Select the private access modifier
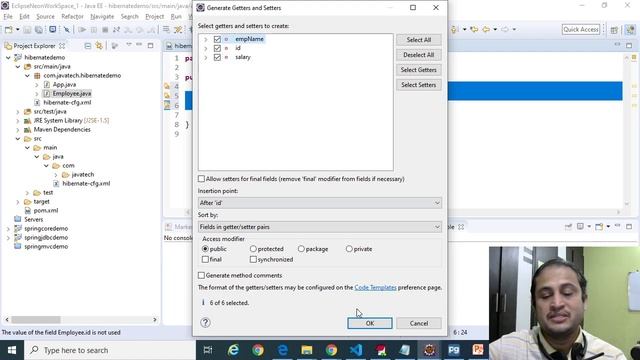This screenshot has width=640, height=360. (349, 249)
